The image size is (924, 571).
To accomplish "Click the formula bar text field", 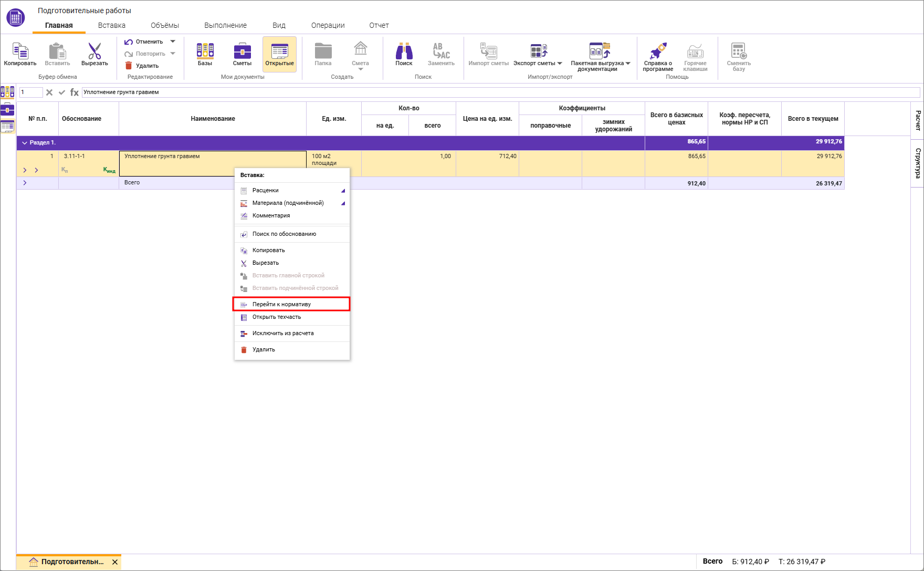I will click(499, 92).
